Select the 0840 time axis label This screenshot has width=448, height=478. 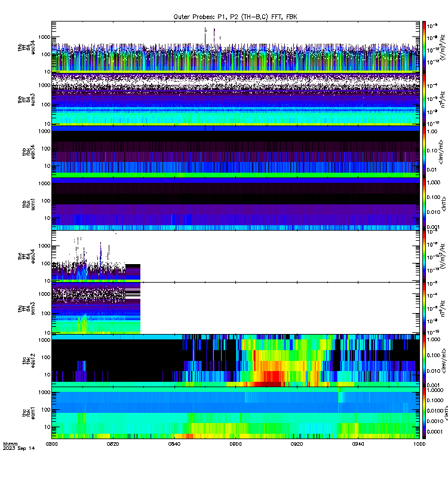[174, 444]
